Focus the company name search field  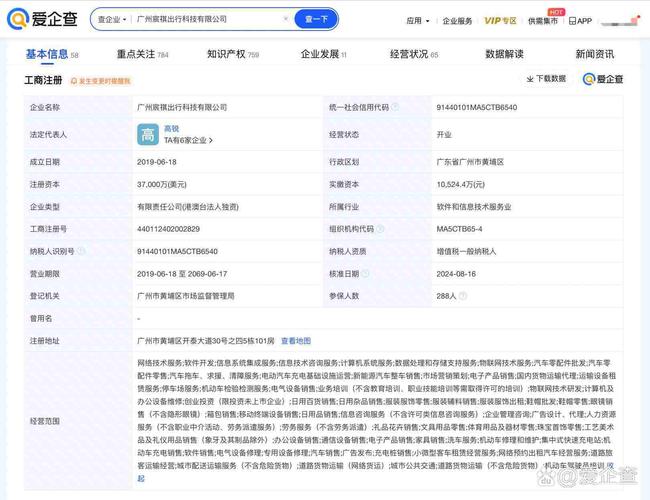pos(207,19)
